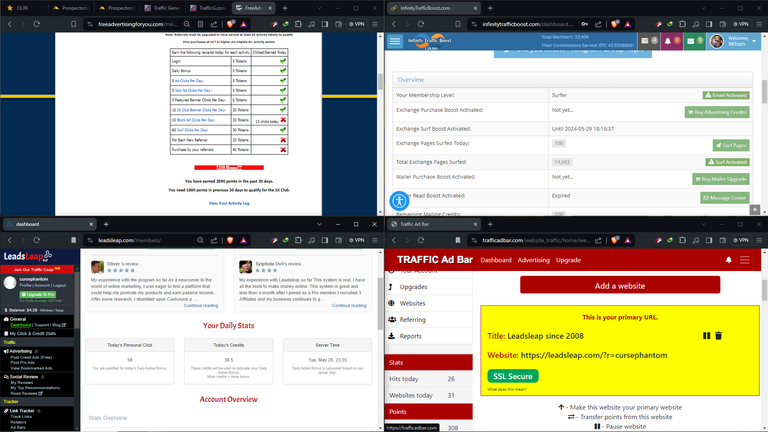This screenshot has height=432, width=768.
Task: Reload the infinitytrafficboost.com page
Action: point(421,24)
